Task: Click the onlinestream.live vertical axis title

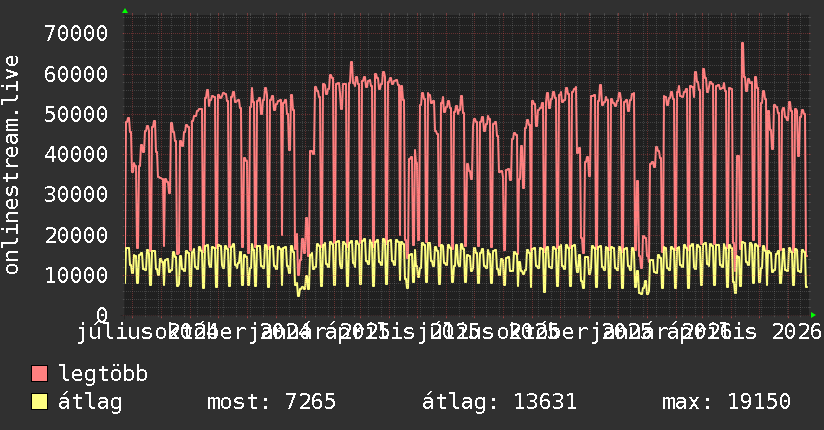Action: (x=11, y=165)
